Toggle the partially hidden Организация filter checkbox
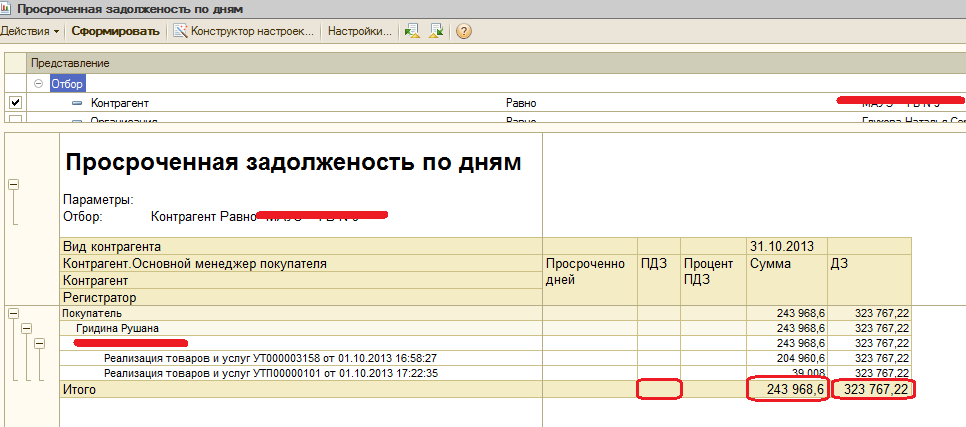 [15, 121]
